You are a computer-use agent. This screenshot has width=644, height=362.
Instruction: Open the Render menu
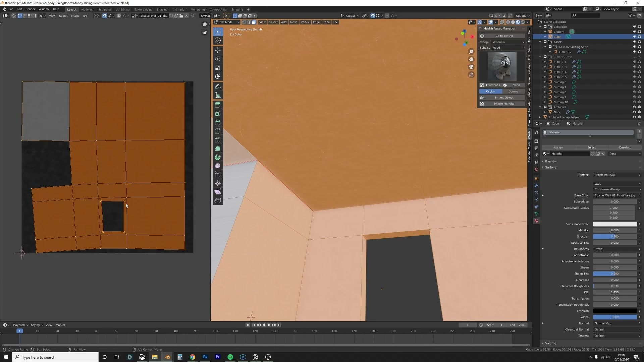pyautogui.click(x=30, y=9)
